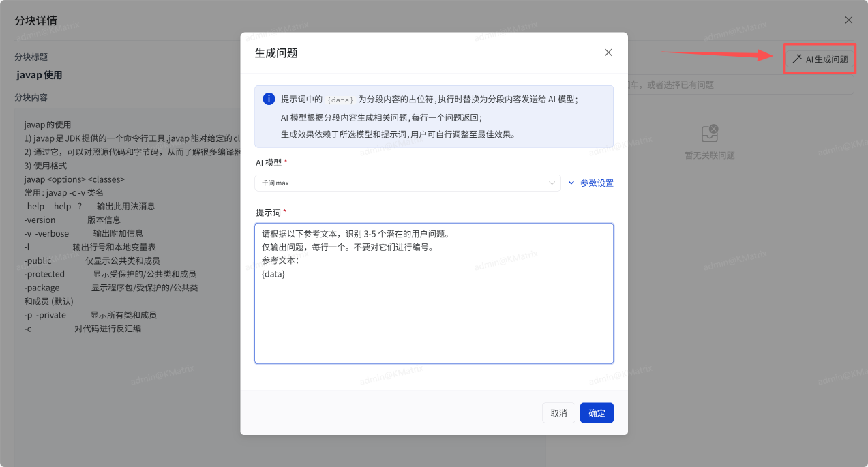Click the blue info icon in tip banner
868x467 pixels.
(x=269, y=99)
